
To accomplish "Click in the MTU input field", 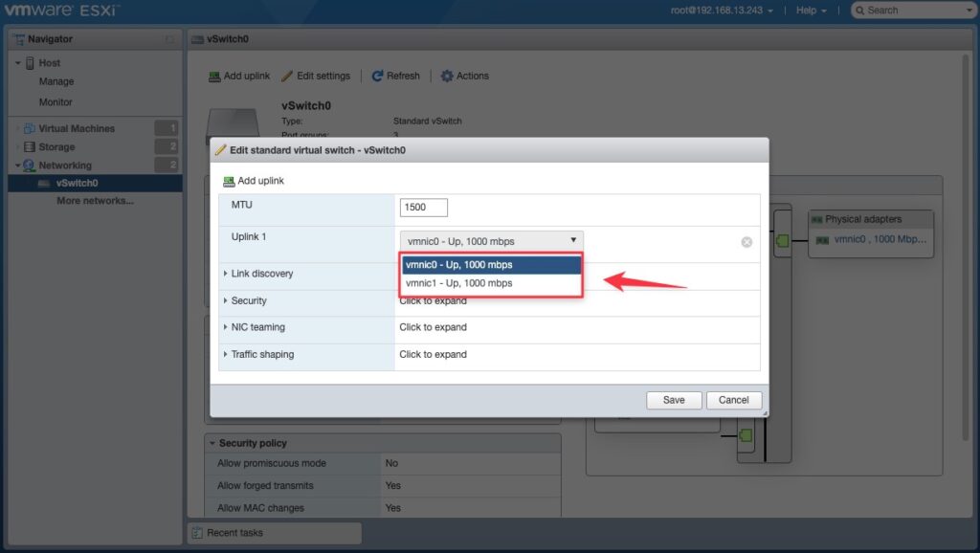I will (x=424, y=208).
